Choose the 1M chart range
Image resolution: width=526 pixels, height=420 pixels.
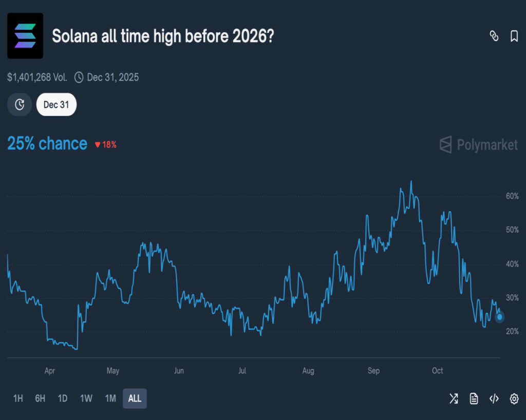coord(110,398)
